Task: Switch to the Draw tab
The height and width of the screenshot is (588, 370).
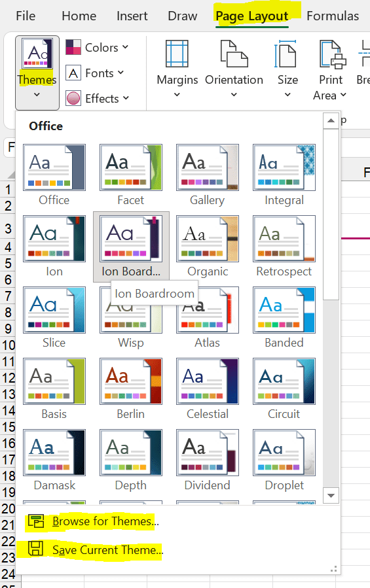Action: coord(183,16)
